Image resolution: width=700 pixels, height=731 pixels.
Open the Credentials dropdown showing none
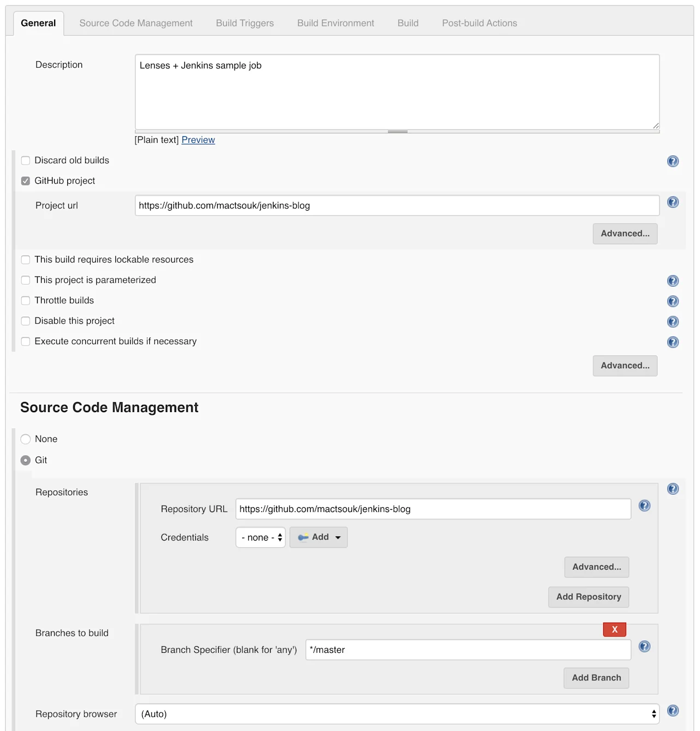pos(260,537)
